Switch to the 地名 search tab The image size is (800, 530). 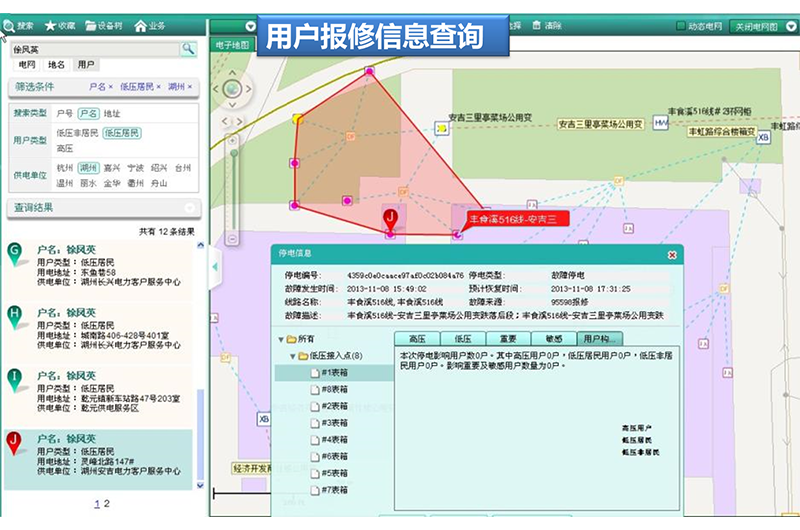(x=55, y=64)
